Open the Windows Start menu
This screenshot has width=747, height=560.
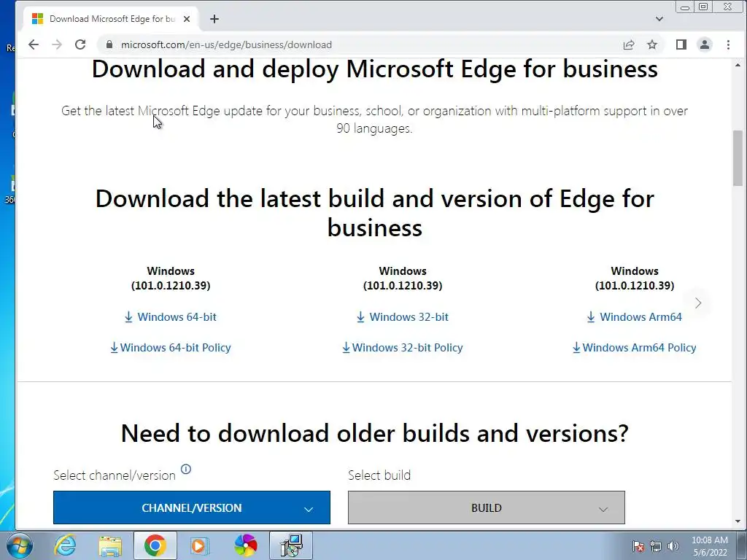click(x=19, y=545)
